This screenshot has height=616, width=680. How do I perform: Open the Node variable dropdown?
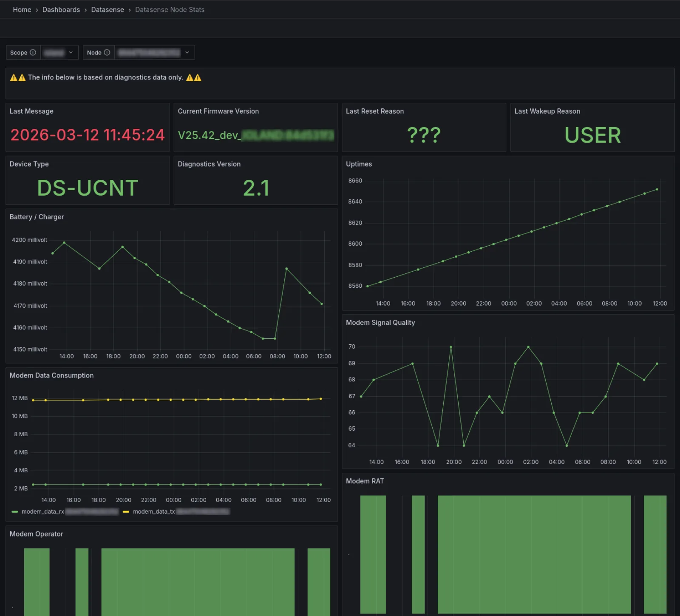(155, 52)
